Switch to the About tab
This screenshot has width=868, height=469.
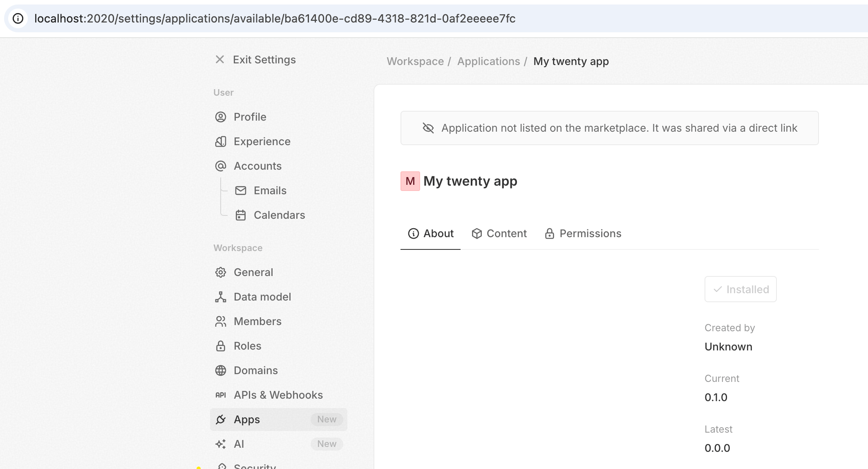(x=430, y=233)
